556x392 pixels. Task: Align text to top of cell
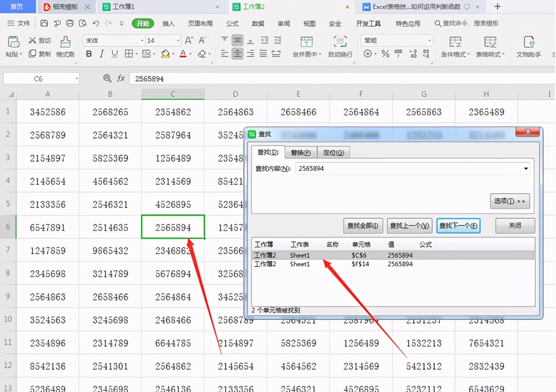pos(224,40)
